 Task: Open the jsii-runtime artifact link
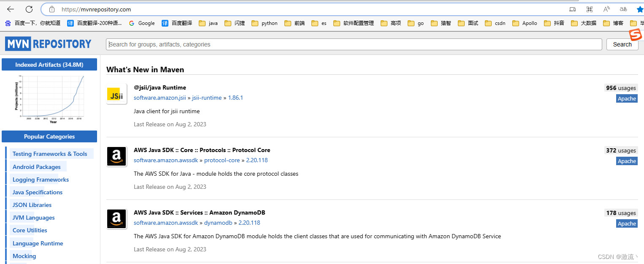[207, 98]
